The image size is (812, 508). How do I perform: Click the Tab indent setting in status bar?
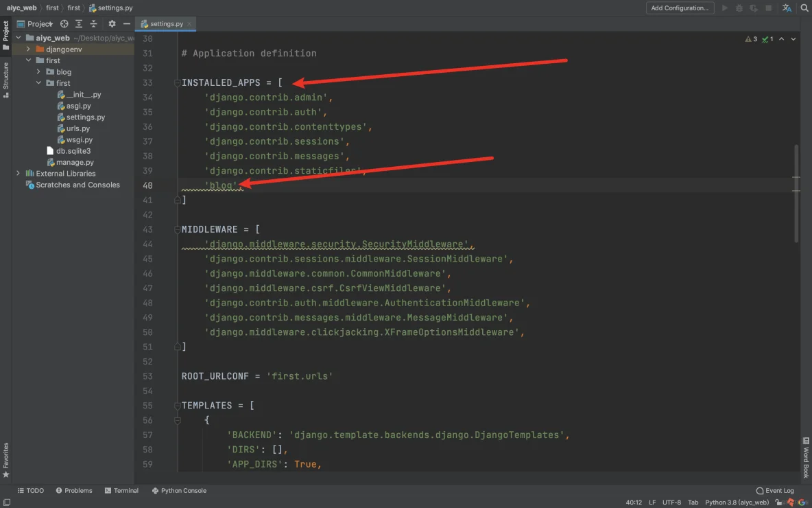pos(693,503)
